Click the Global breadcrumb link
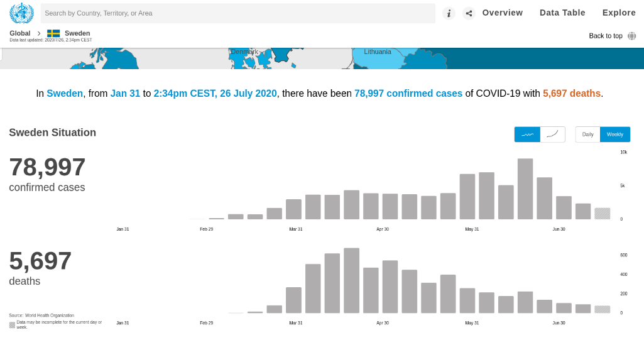Viewport: 644px width, 340px height. (x=20, y=33)
